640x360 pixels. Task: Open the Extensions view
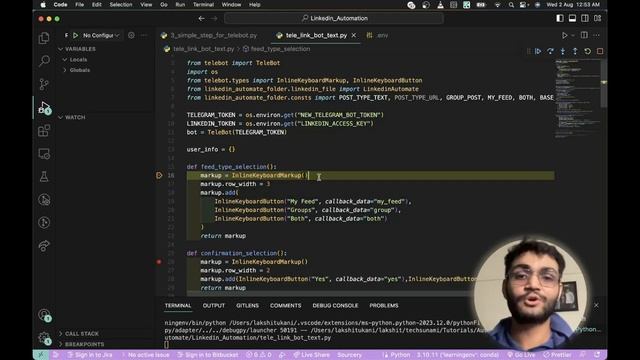coord(44,131)
